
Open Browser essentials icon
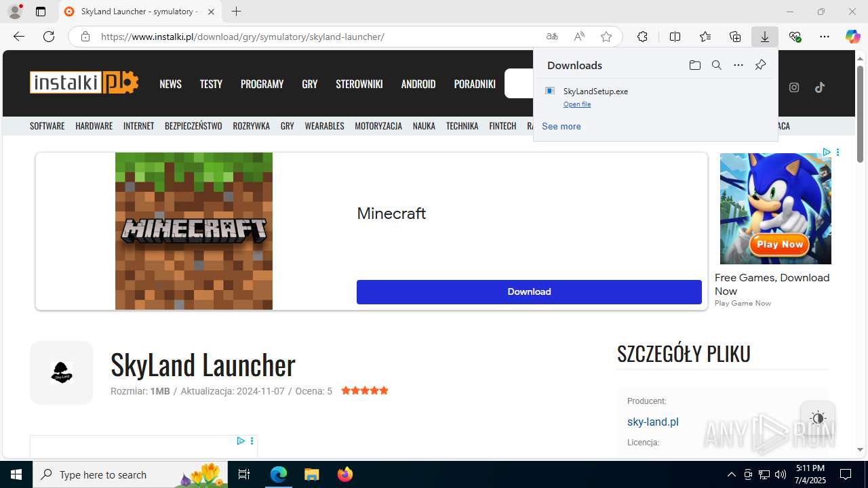(x=795, y=37)
